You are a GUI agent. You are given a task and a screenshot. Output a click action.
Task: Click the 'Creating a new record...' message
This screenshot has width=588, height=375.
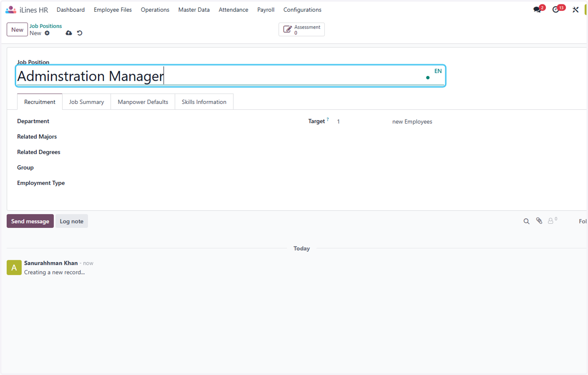coord(54,272)
